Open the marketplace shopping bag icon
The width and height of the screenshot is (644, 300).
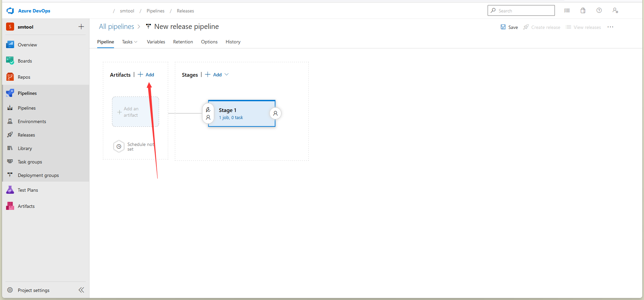pyautogui.click(x=583, y=10)
